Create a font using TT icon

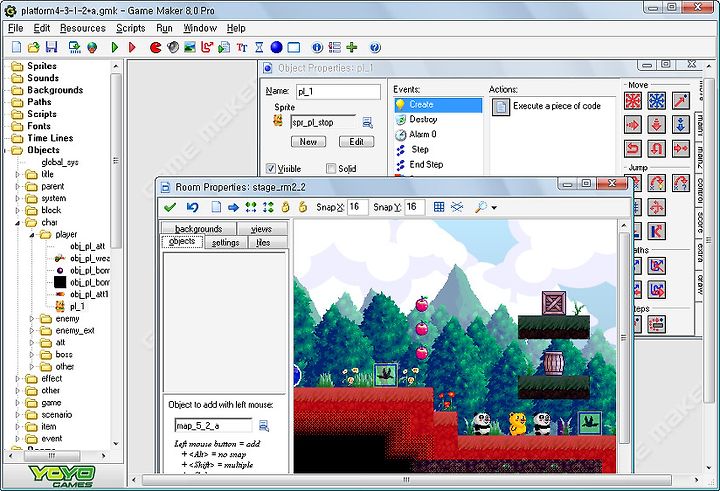click(242, 47)
